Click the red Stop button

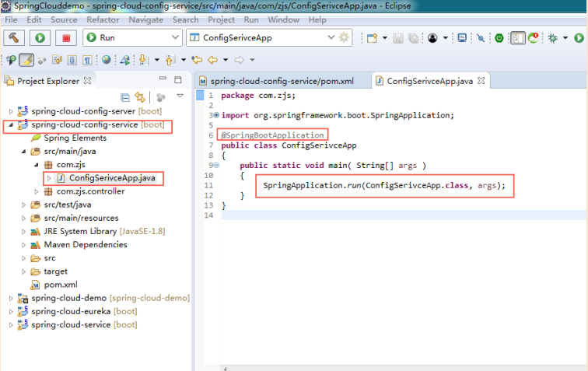pyautogui.click(x=66, y=38)
